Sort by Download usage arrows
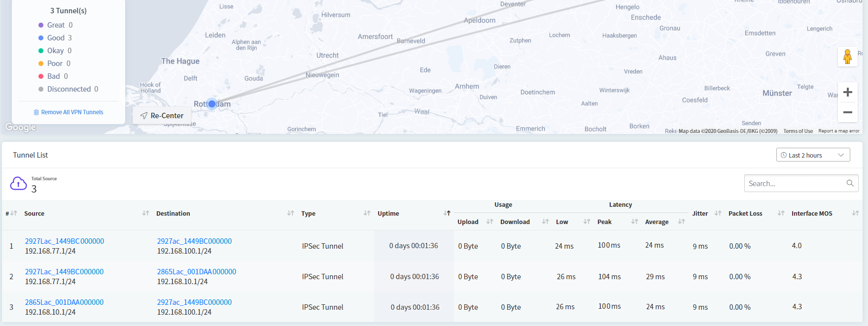 point(546,222)
